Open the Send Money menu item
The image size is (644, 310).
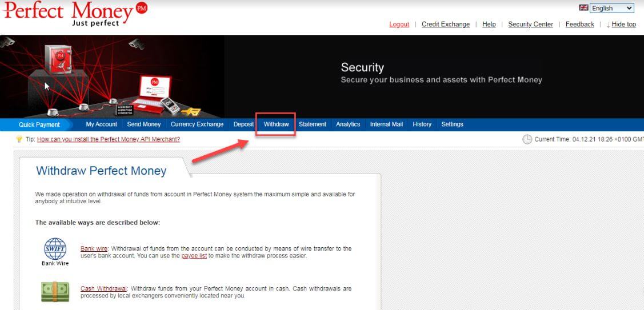[x=144, y=124]
